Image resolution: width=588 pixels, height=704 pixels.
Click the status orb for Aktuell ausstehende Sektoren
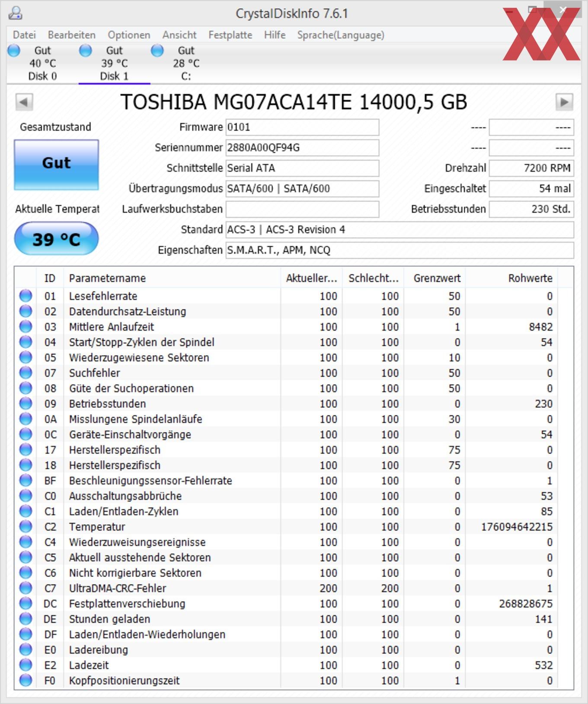26,557
